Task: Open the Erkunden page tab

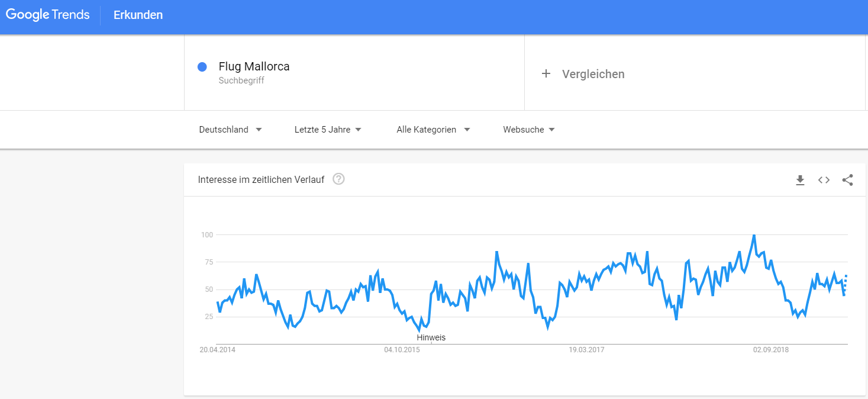Action: tap(138, 15)
